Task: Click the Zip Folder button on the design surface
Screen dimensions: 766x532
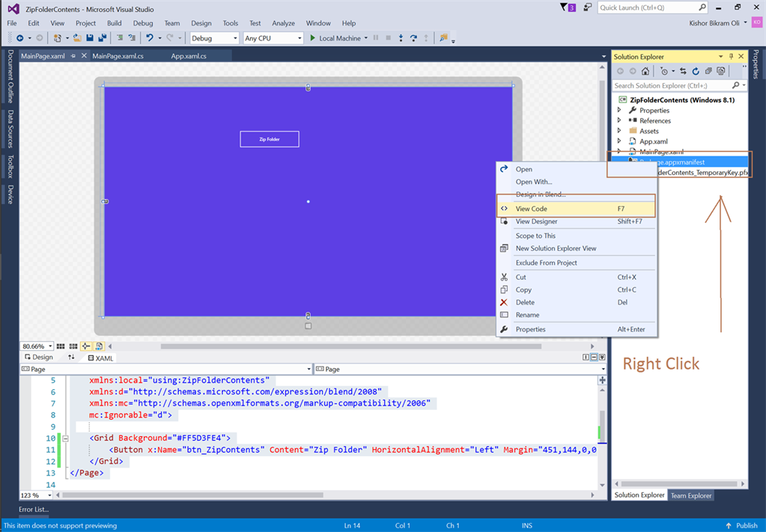Action: click(269, 138)
